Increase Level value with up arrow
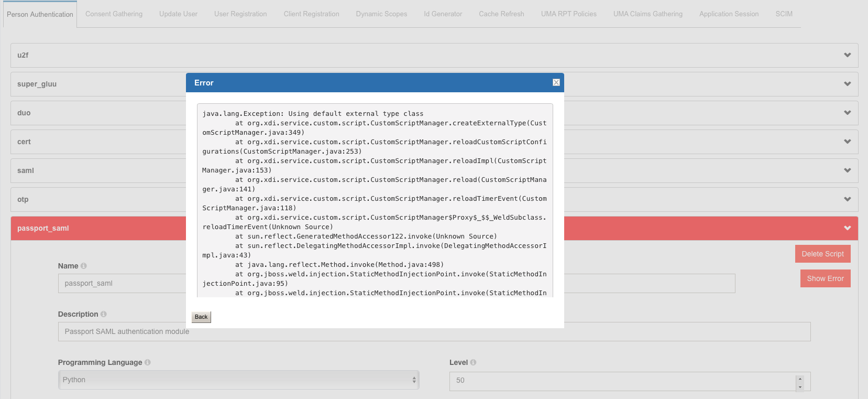868x399 pixels. [800, 378]
